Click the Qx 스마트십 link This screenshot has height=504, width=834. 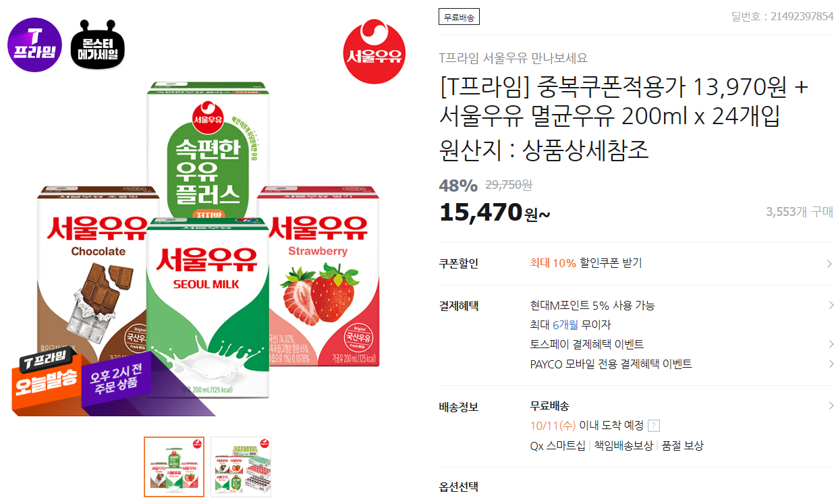558,446
